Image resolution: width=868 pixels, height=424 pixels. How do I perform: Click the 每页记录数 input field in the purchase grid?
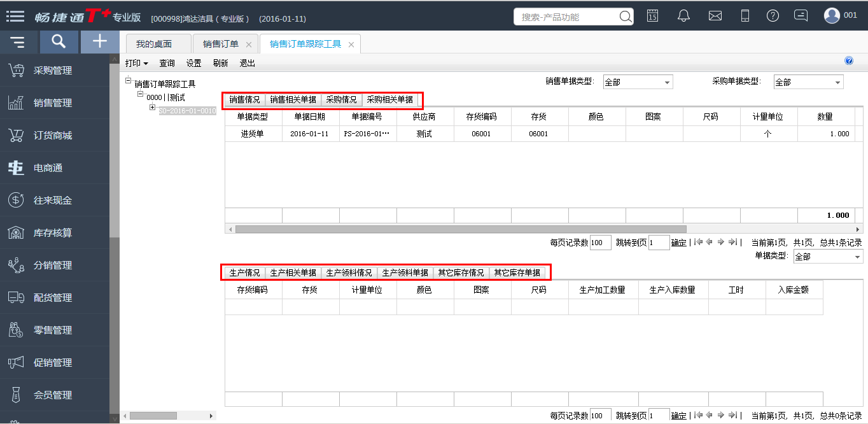(600, 243)
